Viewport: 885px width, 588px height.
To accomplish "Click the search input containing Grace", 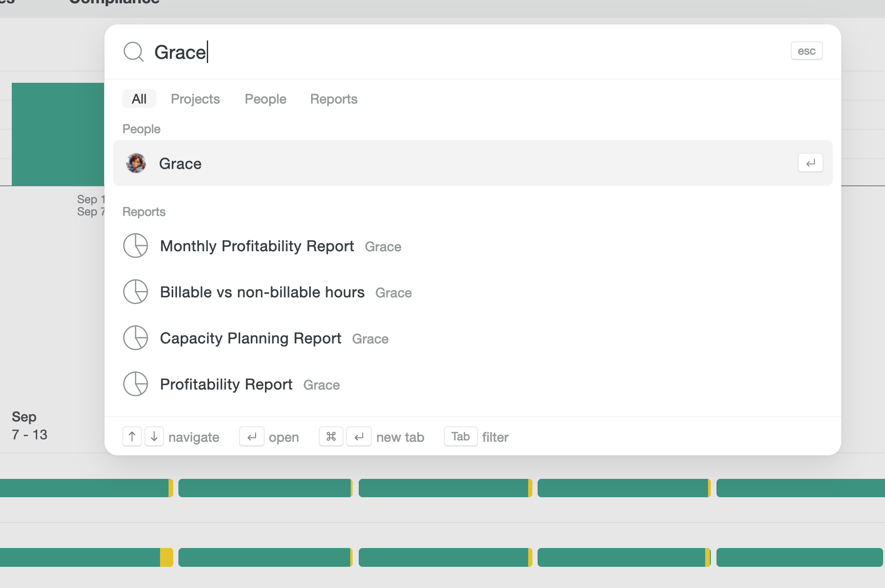I will coord(466,52).
